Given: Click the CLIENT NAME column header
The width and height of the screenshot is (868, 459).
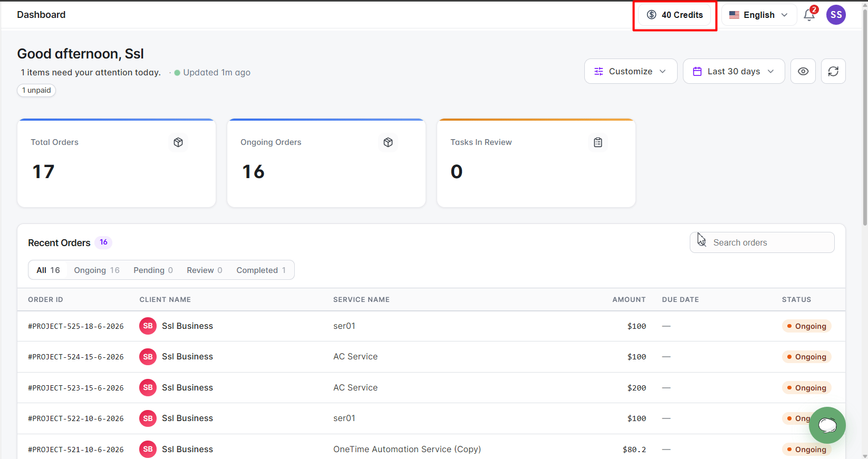Looking at the screenshot, I should 165,299.
